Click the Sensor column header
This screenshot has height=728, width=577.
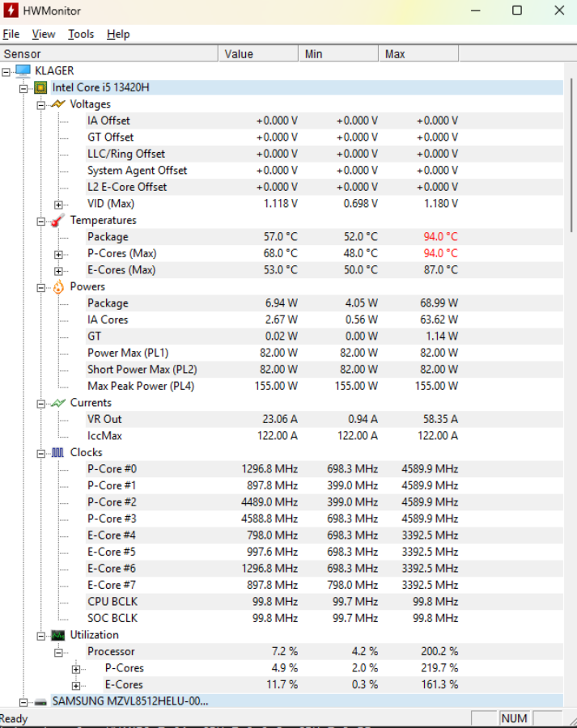(109, 54)
